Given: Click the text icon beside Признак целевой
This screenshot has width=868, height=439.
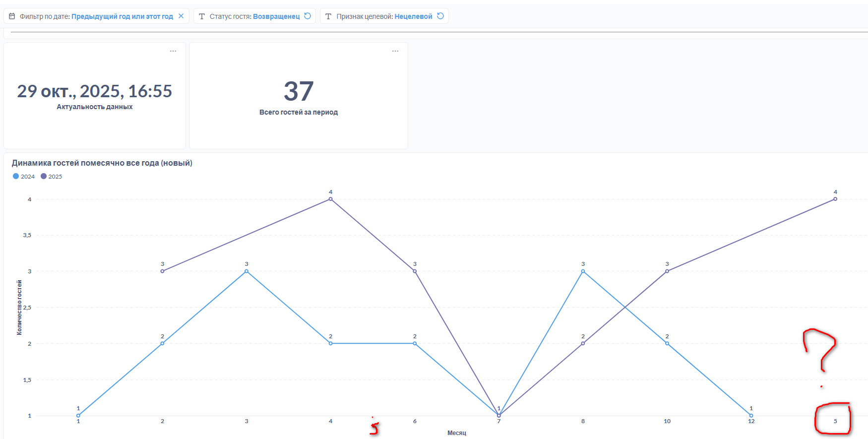Looking at the screenshot, I should 328,16.
